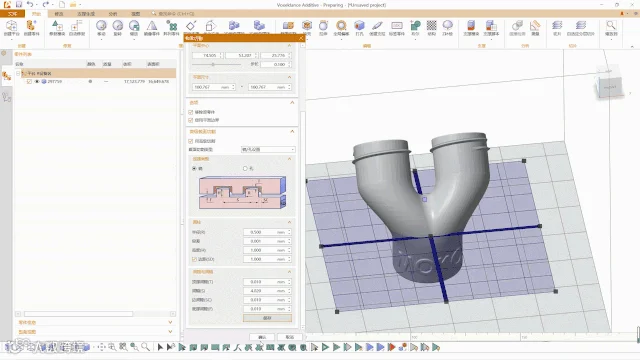Open the Measure ruler tool
The width and height of the screenshot is (640, 360).
pyautogui.click(x=535, y=26)
